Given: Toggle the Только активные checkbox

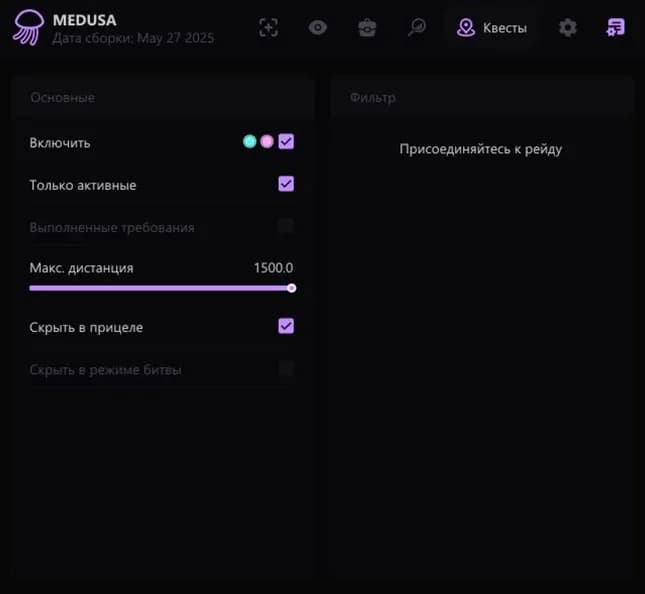Looking at the screenshot, I should [x=286, y=184].
